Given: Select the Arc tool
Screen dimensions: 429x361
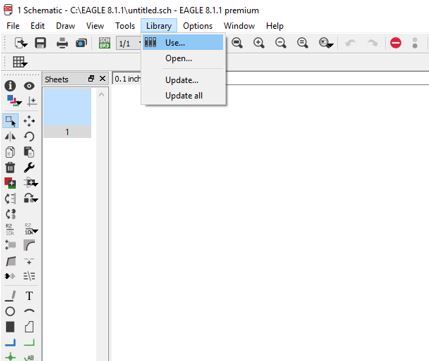Looking at the screenshot, I should tap(29, 311).
